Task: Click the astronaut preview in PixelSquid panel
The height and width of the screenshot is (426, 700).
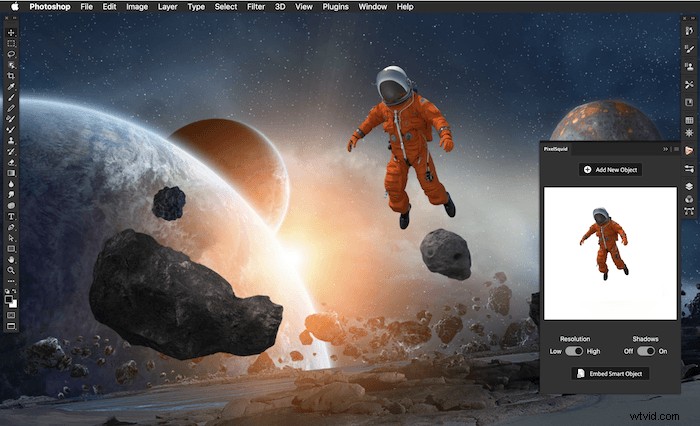Action: click(x=610, y=253)
